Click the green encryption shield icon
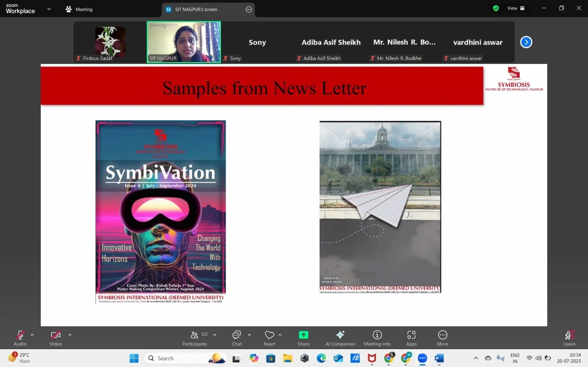The width and height of the screenshot is (588, 367). click(x=496, y=8)
